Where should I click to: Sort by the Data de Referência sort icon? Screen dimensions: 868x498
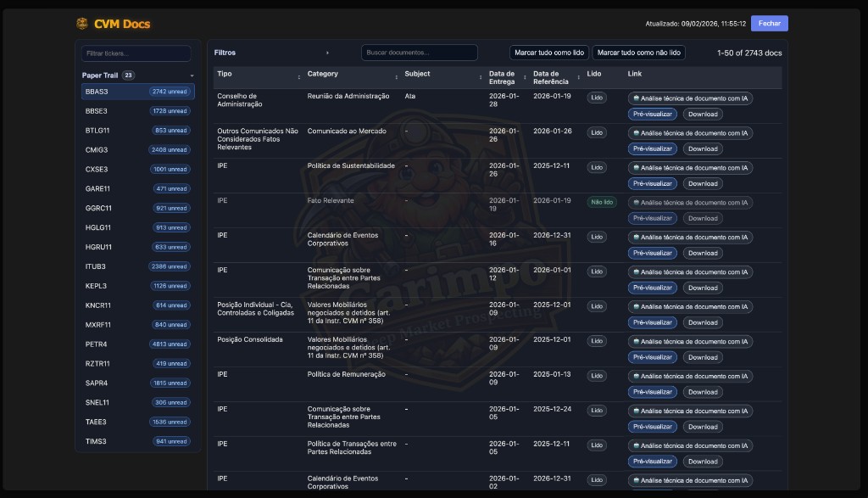578,77
